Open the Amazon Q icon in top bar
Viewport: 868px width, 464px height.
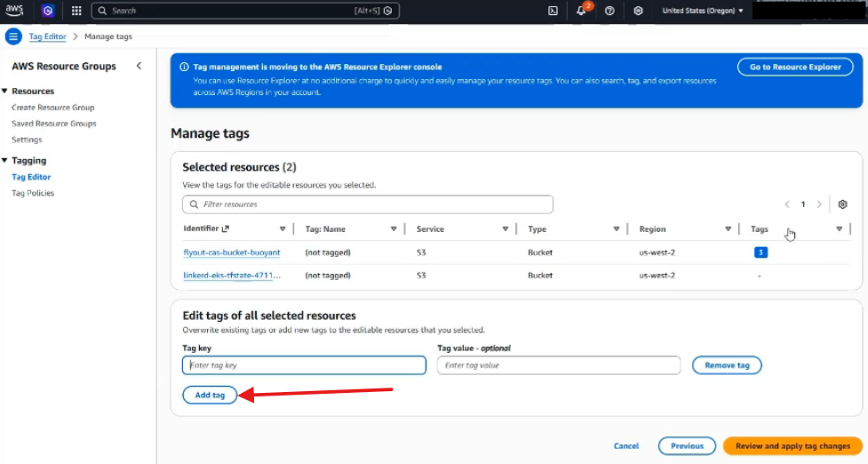48,11
